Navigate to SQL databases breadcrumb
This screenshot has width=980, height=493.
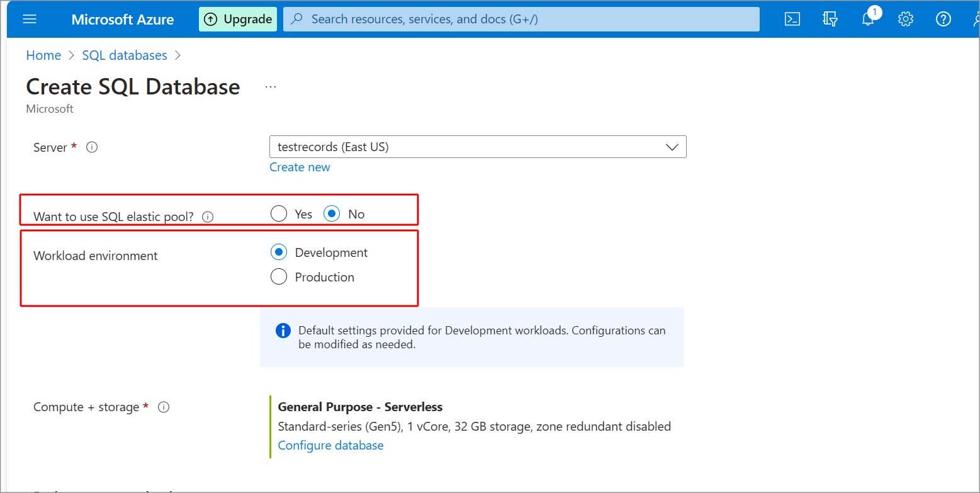[125, 55]
